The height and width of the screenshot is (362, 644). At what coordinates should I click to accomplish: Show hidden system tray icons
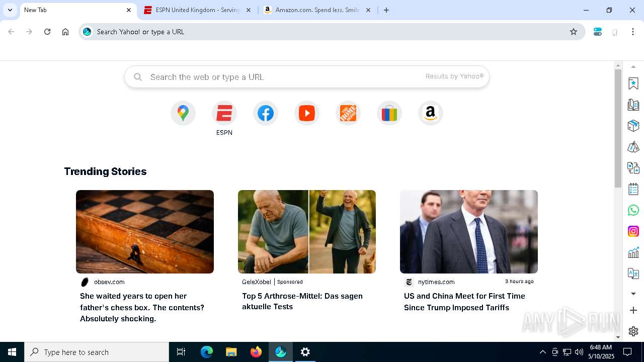[542, 352]
